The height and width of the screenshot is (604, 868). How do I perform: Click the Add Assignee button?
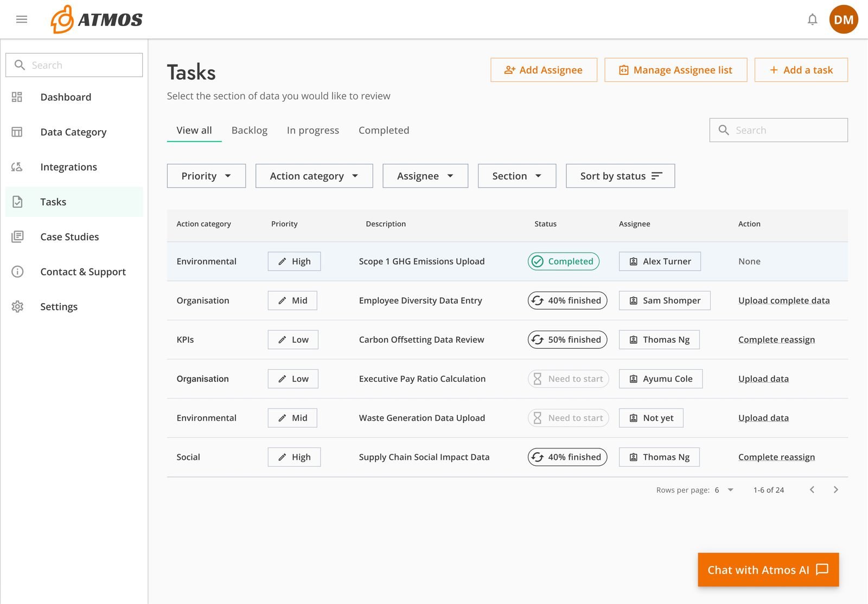tap(544, 70)
